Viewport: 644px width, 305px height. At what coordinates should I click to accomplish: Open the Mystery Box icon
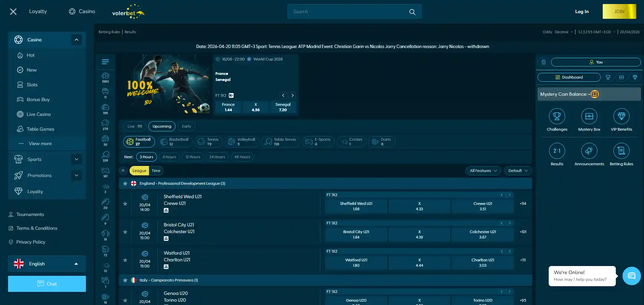coord(589,117)
